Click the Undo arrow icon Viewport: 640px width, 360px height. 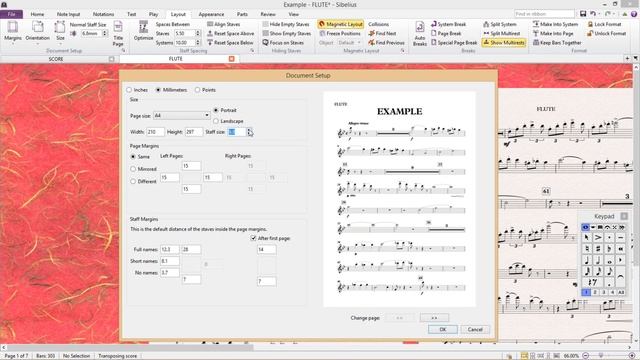[x=593, y=14]
